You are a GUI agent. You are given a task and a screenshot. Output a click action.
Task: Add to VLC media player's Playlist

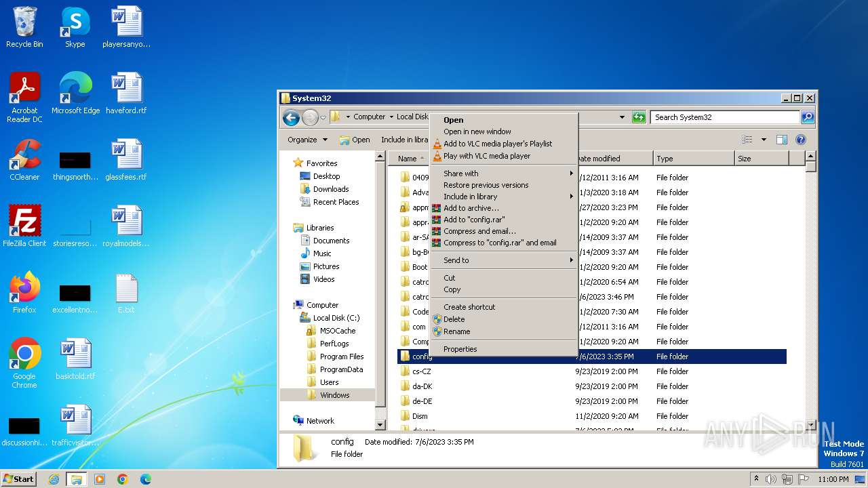(x=503, y=144)
